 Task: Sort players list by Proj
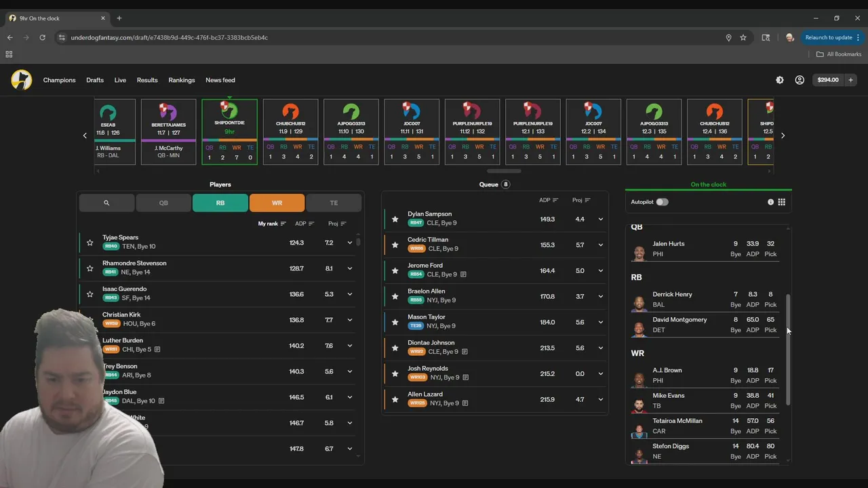337,224
